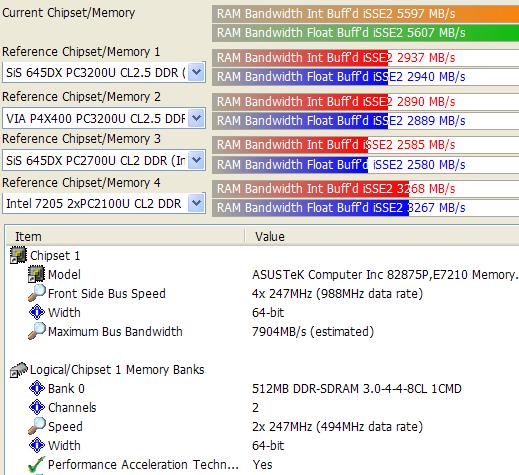Click the Model chip icon
Viewport: 519px width, 475px height.
(x=36, y=274)
